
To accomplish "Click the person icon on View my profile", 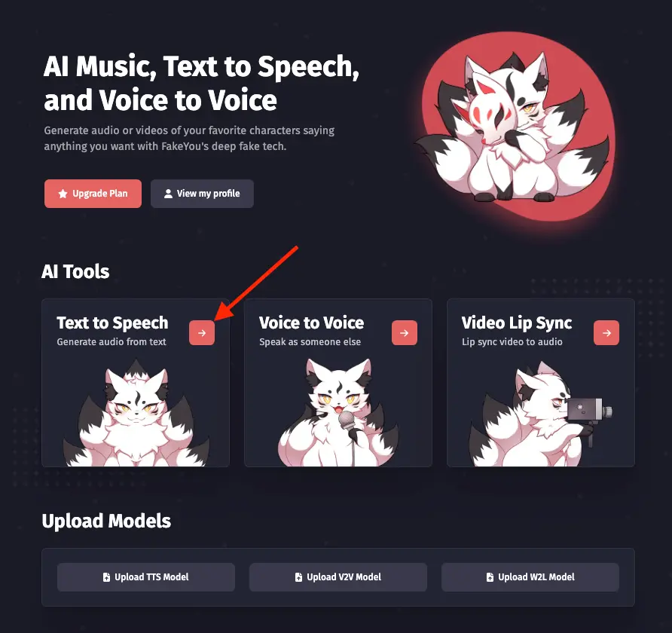I will click(x=169, y=194).
